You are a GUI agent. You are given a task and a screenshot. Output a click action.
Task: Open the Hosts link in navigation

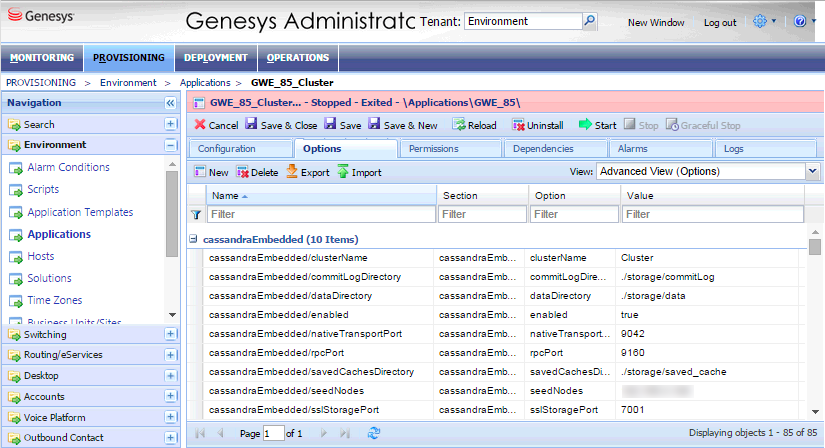point(40,256)
